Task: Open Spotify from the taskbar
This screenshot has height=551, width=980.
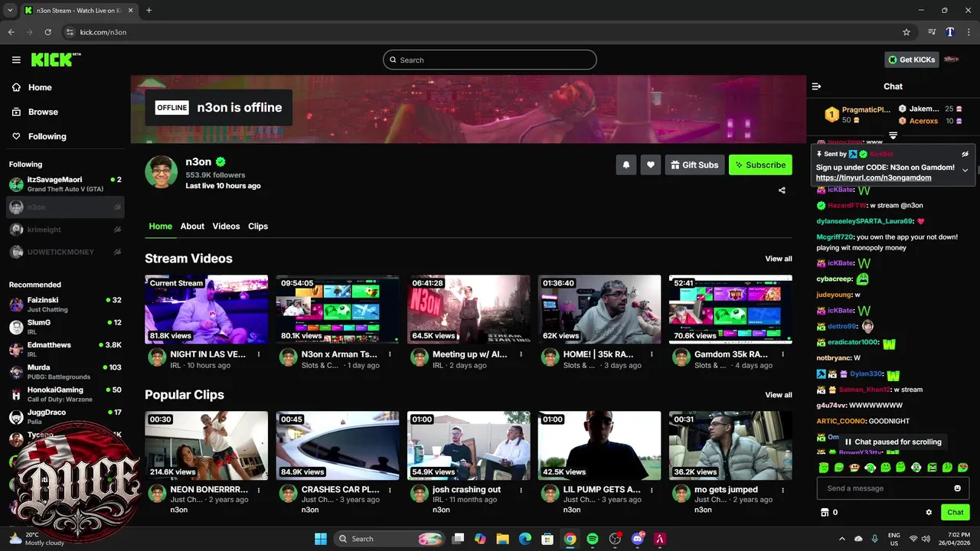Action: tap(592, 539)
